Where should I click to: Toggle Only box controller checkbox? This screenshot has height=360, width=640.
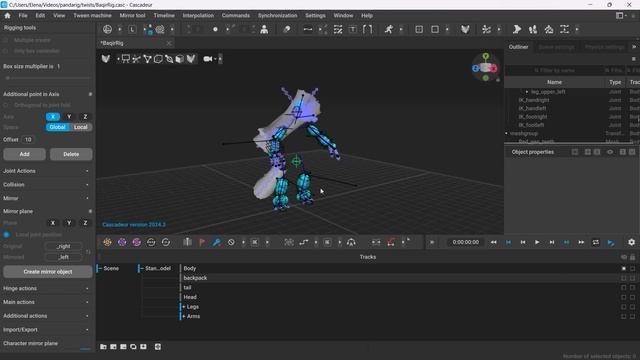tap(6, 51)
